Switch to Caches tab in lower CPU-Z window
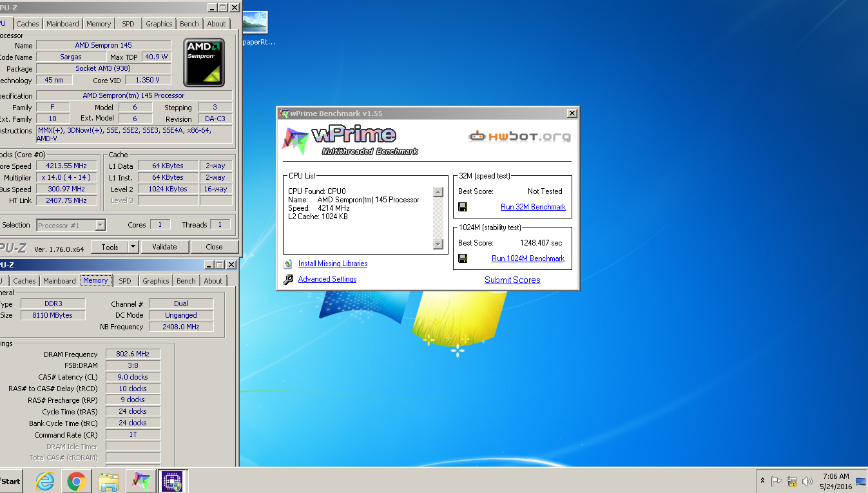Image resolution: width=868 pixels, height=493 pixels. [24, 281]
